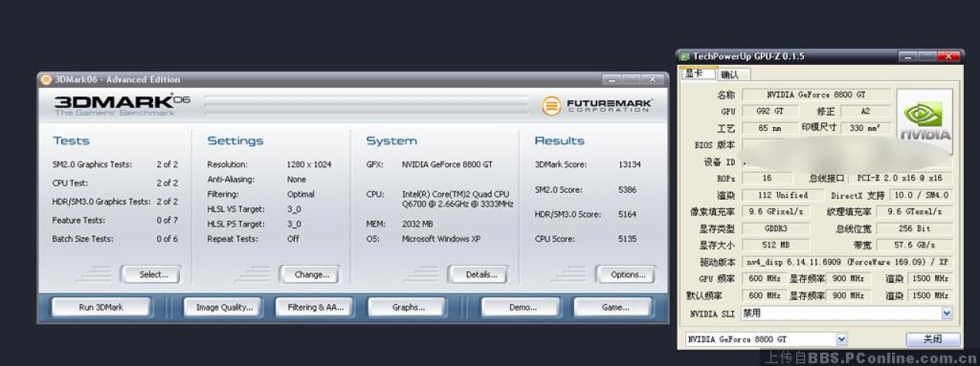This screenshot has height=366, width=980.
Task: Click the 65 nm process field
Action: pyautogui.click(x=769, y=129)
